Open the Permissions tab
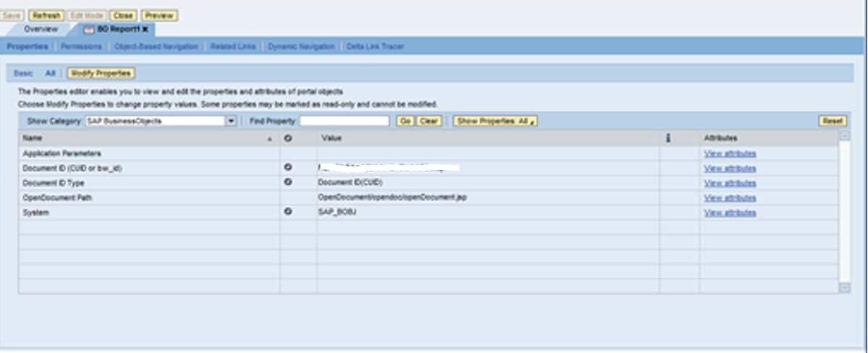The height and width of the screenshot is (353, 868). coord(81,46)
